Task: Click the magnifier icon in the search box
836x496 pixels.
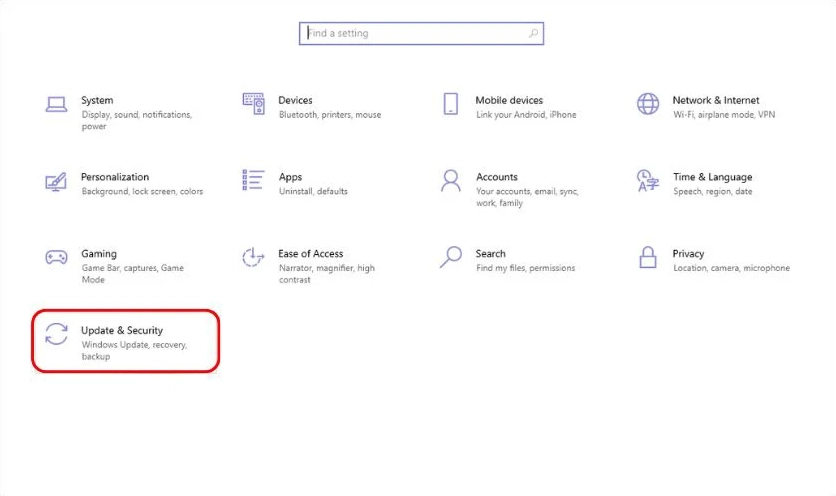Action: click(533, 33)
